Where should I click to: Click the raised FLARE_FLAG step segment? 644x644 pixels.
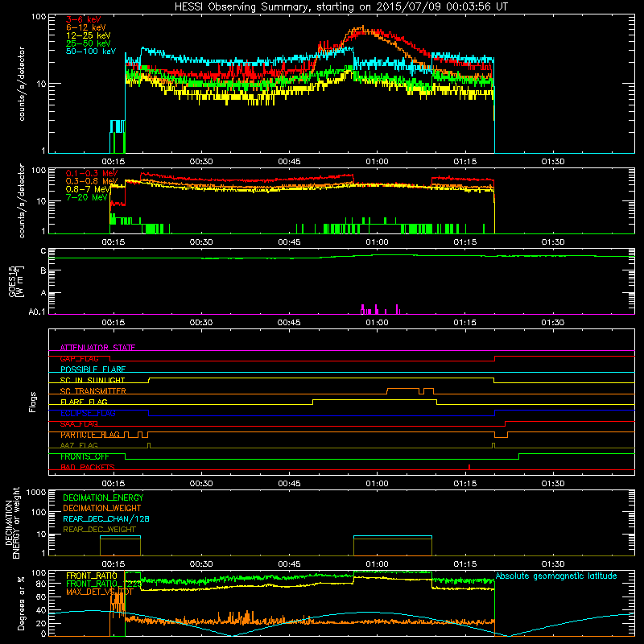pos(374,399)
